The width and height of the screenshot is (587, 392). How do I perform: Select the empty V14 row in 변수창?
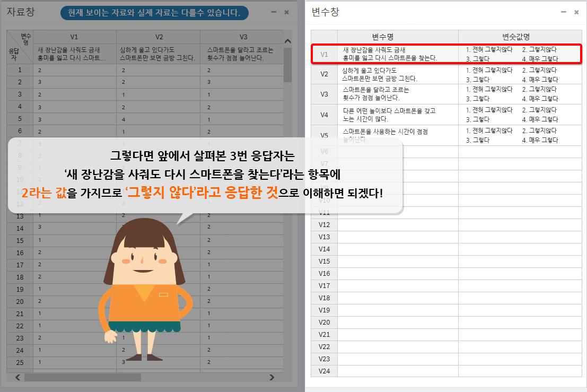pyautogui.click(x=446, y=249)
